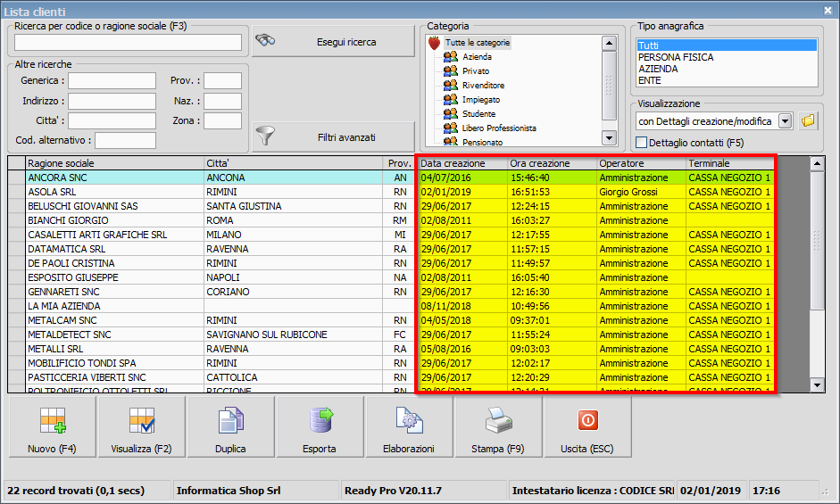Click the Duplica button
Image resolution: width=840 pixels, height=504 pixels.
(231, 427)
